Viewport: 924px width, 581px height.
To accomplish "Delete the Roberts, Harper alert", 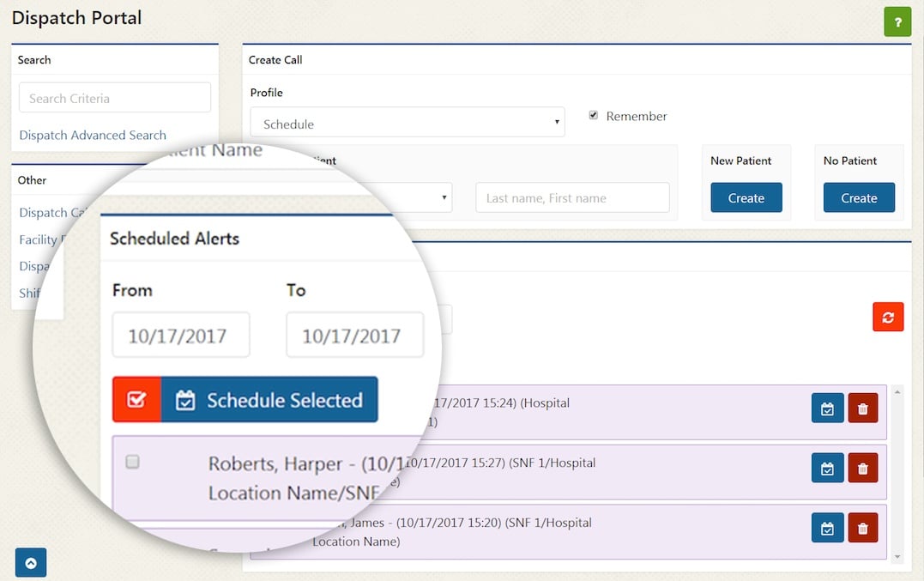I will (862, 468).
